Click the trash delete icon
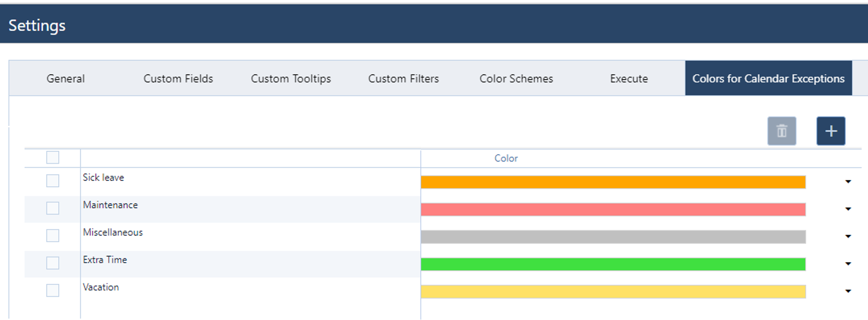868x320 pixels. (x=782, y=131)
